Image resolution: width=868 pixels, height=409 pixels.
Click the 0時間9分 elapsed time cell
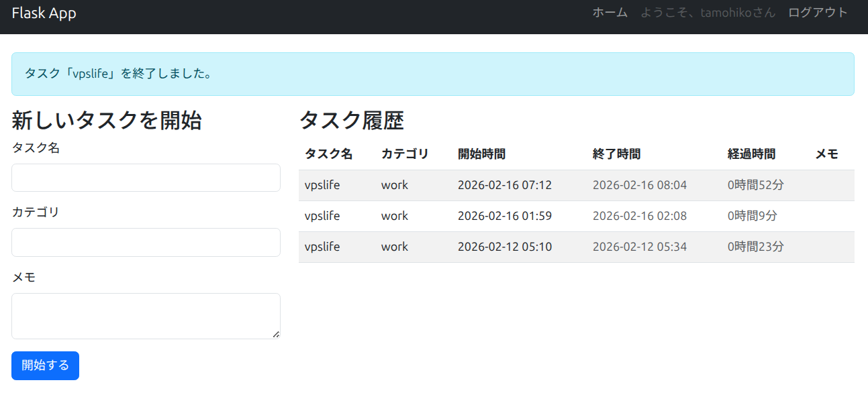point(752,216)
